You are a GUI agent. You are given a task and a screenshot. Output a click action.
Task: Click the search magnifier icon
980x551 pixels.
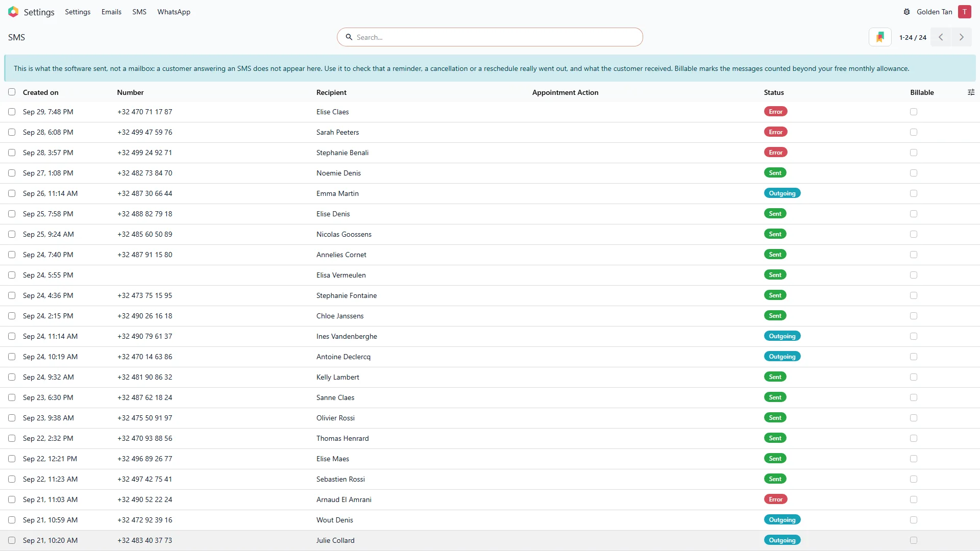349,37
